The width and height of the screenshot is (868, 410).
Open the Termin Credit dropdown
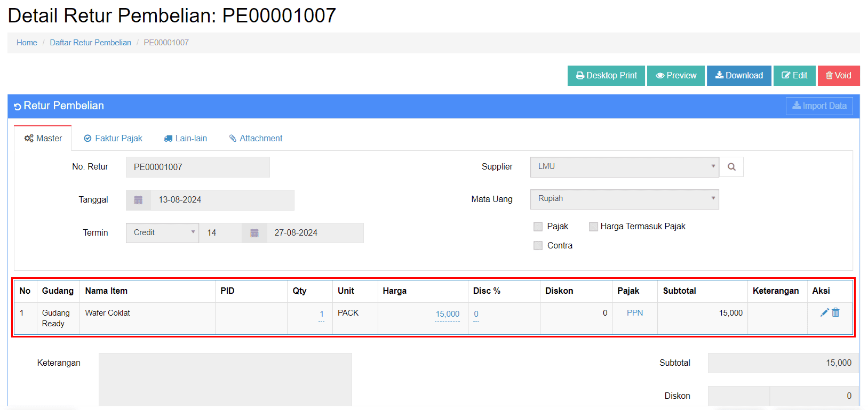162,233
